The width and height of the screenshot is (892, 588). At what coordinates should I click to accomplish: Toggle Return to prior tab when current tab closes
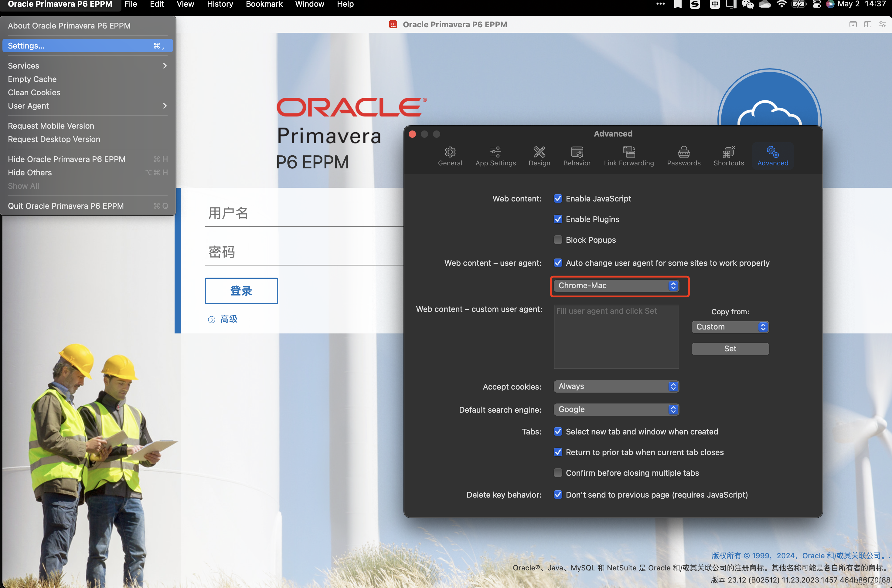(558, 452)
